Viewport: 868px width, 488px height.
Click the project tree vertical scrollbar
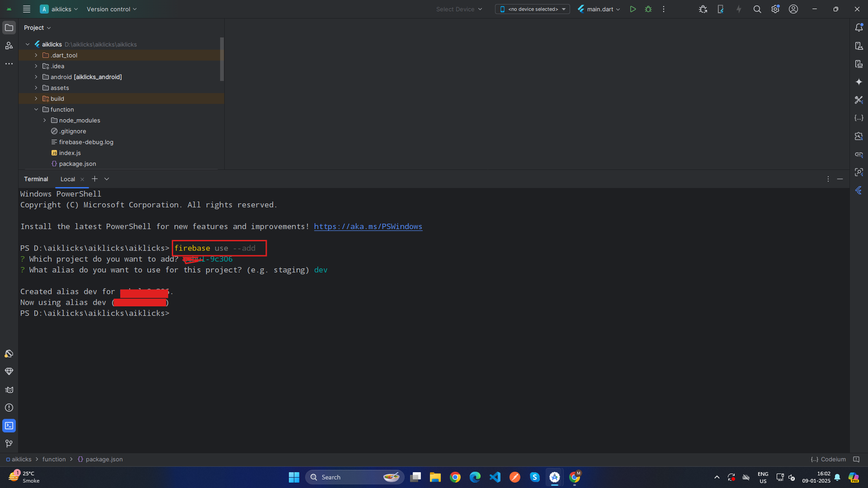click(x=222, y=60)
